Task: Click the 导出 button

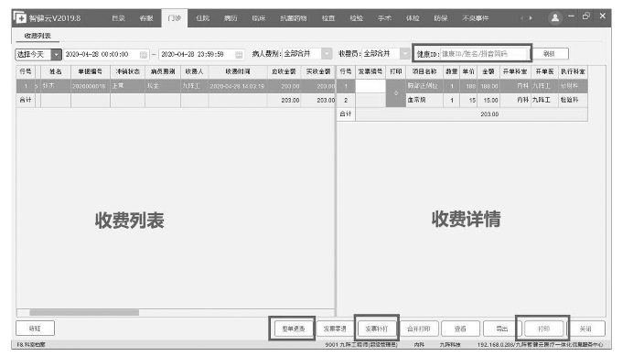Action: click(502, 329)
